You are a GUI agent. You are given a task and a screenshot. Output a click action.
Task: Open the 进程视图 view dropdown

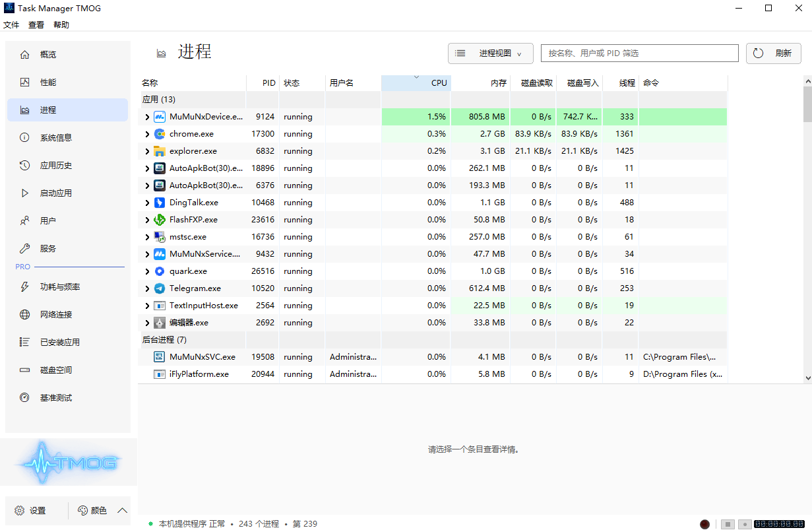pyautogui.click(x=490, y=53)
